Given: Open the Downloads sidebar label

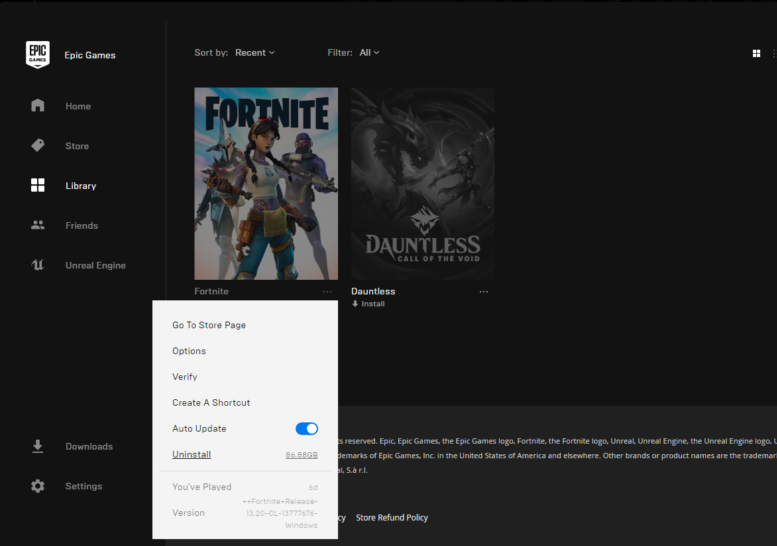Looking at the screenshot, I should point(89,446).
